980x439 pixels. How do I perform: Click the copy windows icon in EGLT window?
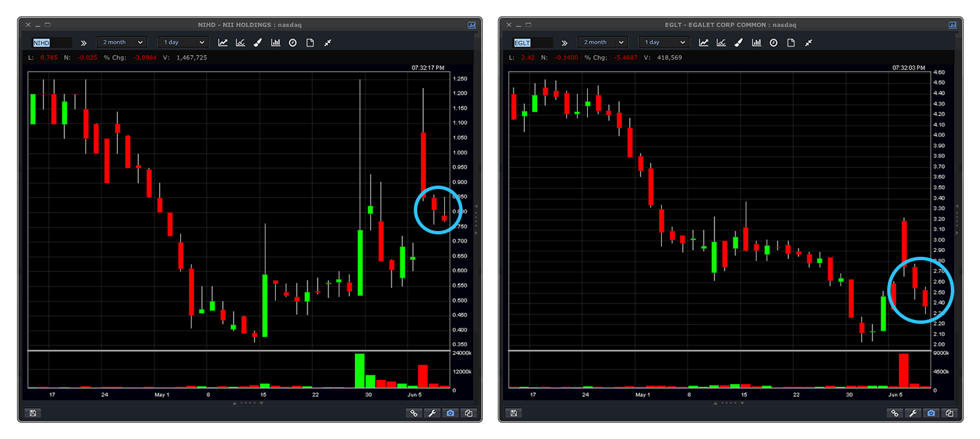pos(949,413)
